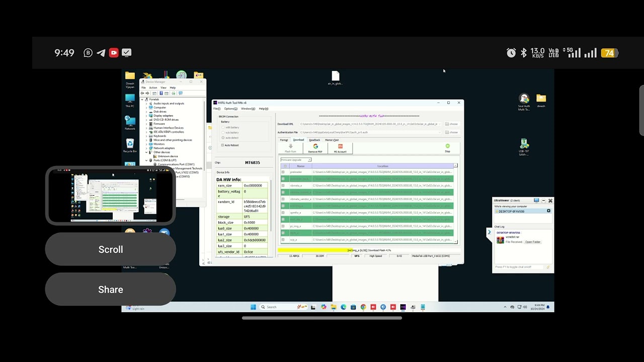Toggle the select-all checkbox in table header
644x362 pixels.
(x=285, y=166)
